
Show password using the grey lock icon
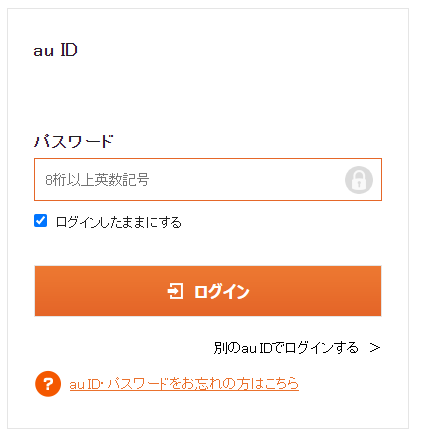tap(359, 180)
